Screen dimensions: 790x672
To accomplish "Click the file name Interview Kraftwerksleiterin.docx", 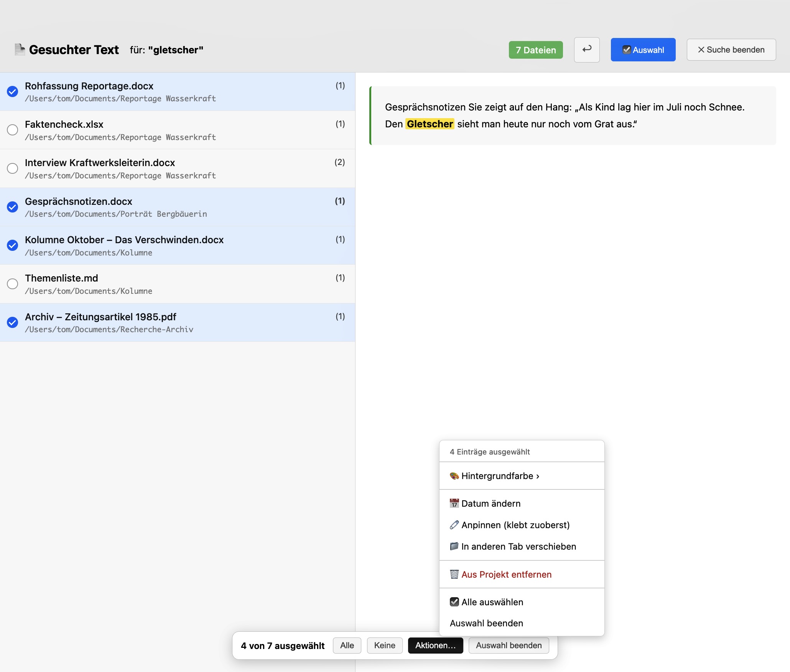I will 100,163.
